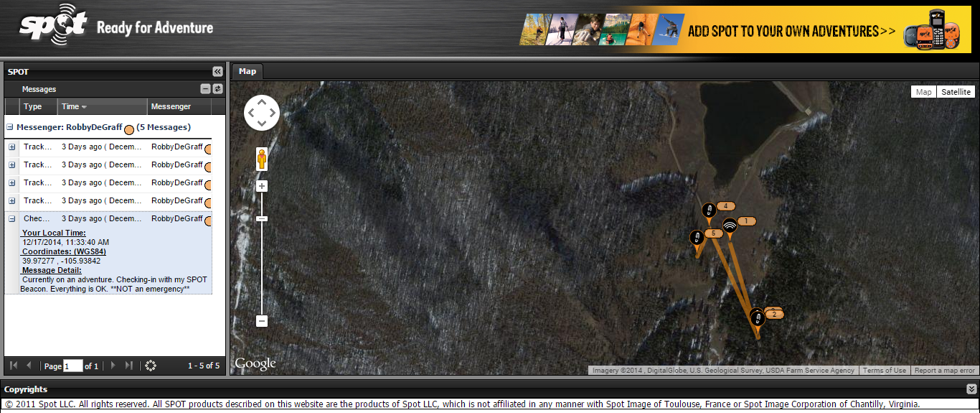980x413 pixels.
Task: Collapse the Messenger: RobbyDeGraff group
Action: (x=10, y=127)
